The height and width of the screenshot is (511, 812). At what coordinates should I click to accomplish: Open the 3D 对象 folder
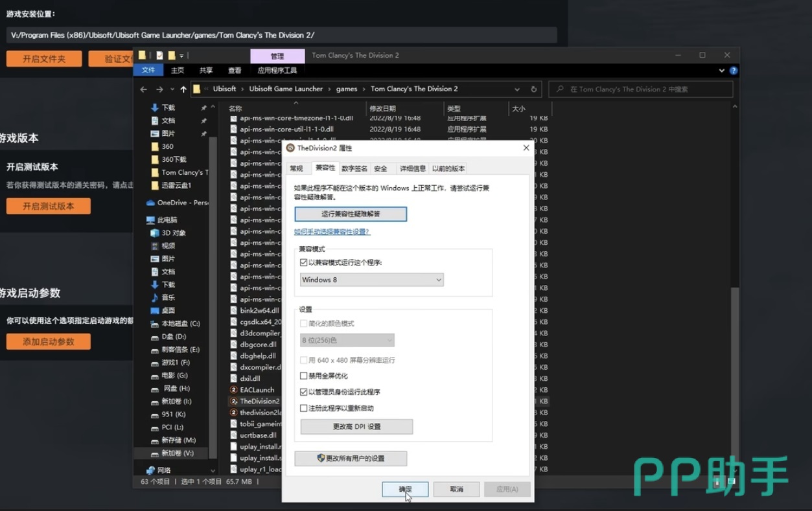[x=168, y=233]
